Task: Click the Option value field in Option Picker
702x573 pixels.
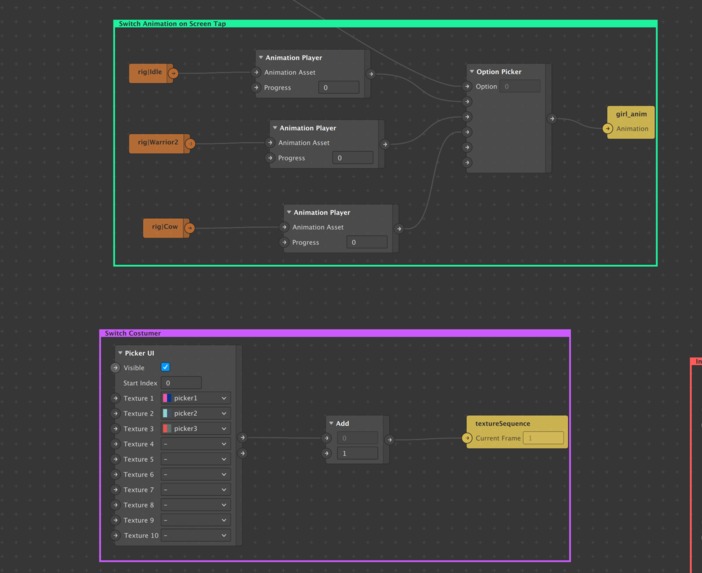Action: 520,86
